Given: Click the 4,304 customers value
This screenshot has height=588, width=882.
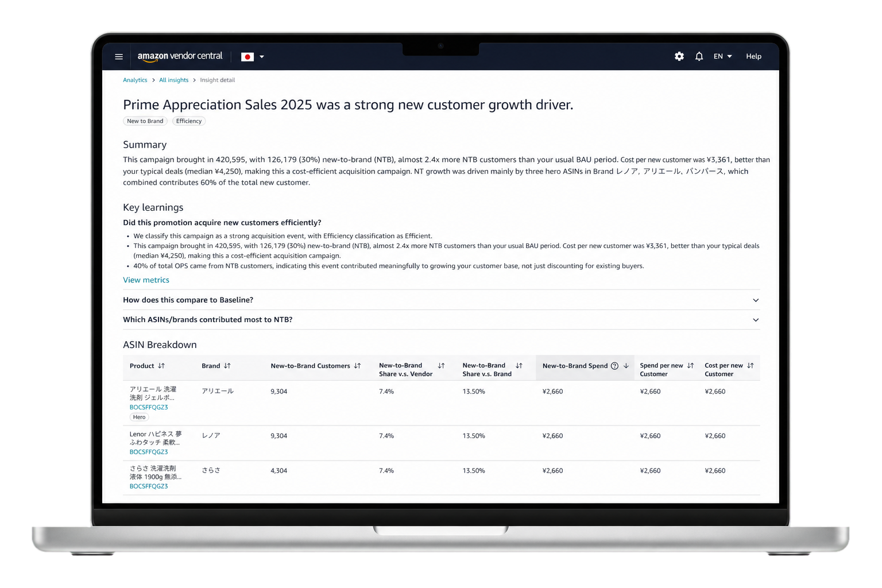Looking at the screenshot, I should click(x=278, y=470).
